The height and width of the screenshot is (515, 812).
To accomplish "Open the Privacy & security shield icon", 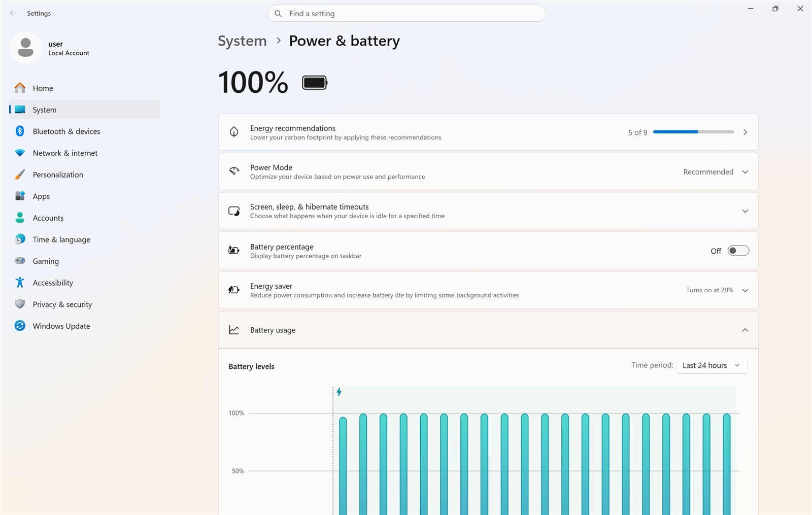I will [20, 304].
